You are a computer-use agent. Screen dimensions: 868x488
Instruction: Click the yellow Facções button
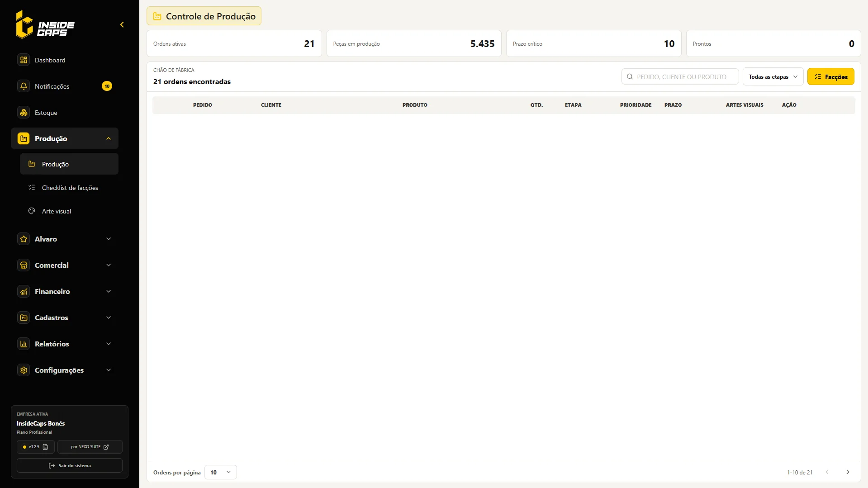[x=830, y=77]
